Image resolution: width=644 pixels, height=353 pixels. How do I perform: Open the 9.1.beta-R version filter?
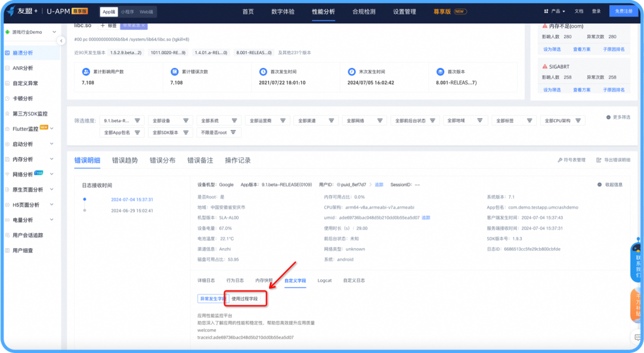[122, 121]
